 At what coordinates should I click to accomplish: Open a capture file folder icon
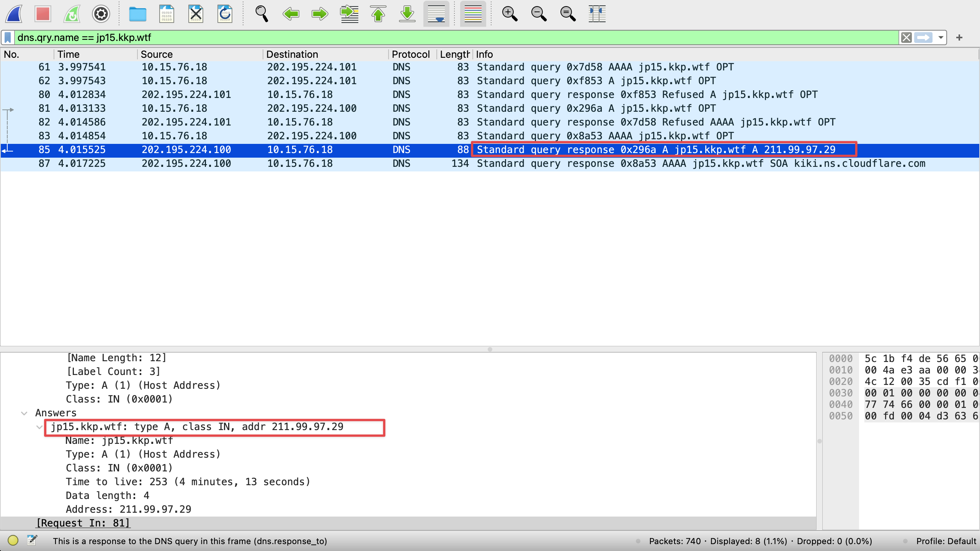pos(137,14)
